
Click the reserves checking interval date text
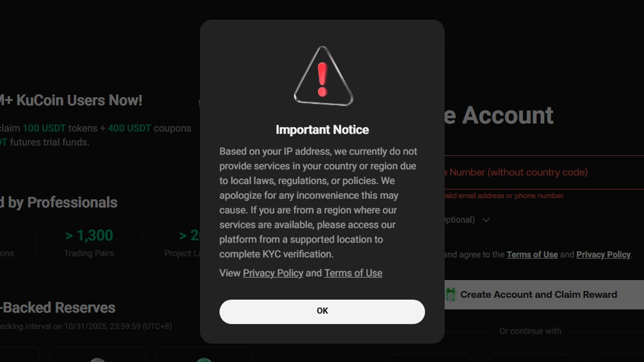click(86, 326)
